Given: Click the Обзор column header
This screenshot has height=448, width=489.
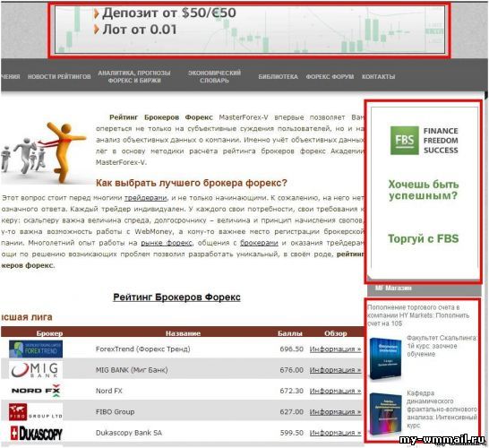Looking at the screenshot, I should click(336, 333).
